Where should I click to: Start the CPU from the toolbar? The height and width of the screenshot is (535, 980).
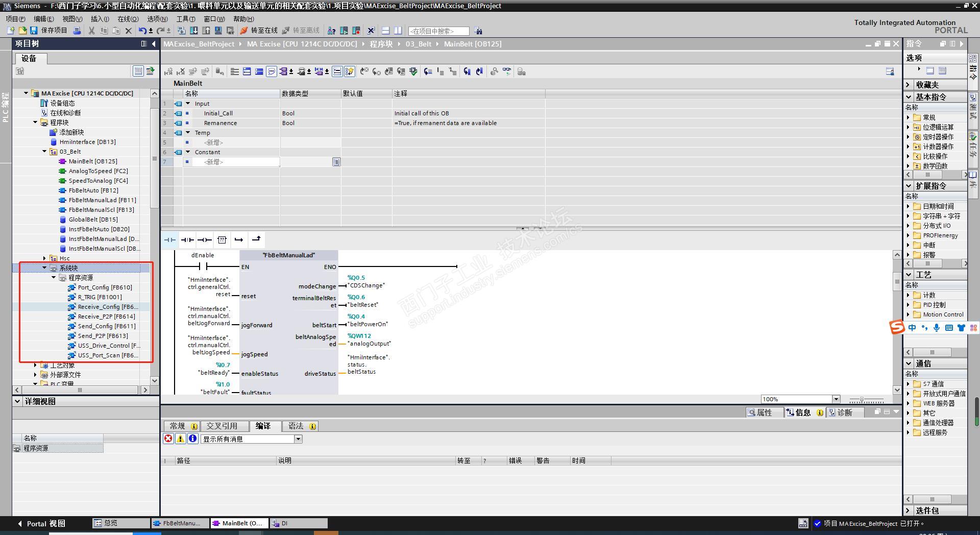[344, 31]
